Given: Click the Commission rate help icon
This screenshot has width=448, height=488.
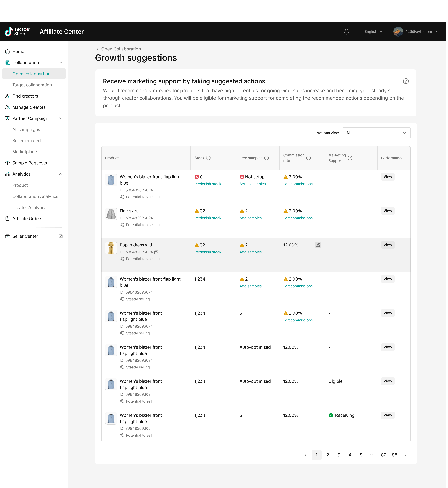Looking at the screenshot, I should pyautogui.click(x=308, y=158).
